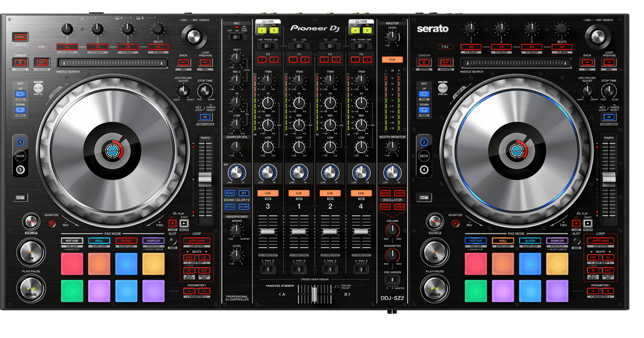644x338 pixels.
Task: Hit the left deck SYNC button
Action: click(31, 221)
